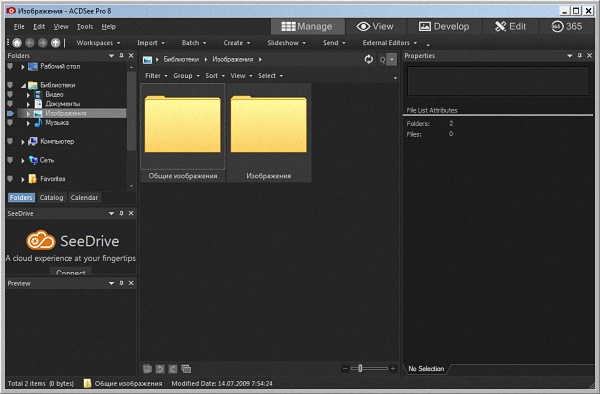The image size is (600, 394).
Task: Close the Properties pane
Action: coord(590,55)
